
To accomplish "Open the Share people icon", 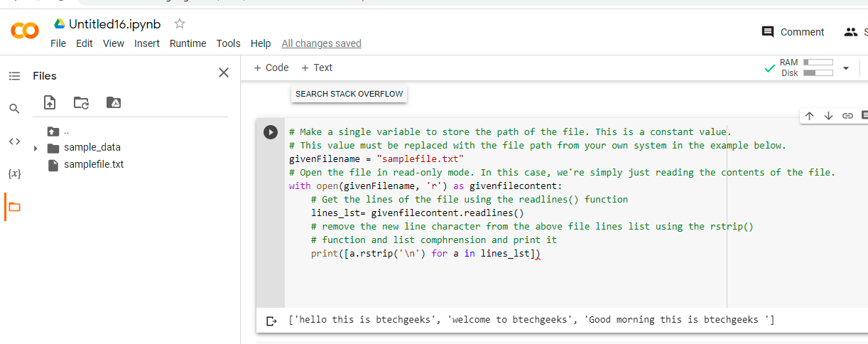I will (851, 32).
